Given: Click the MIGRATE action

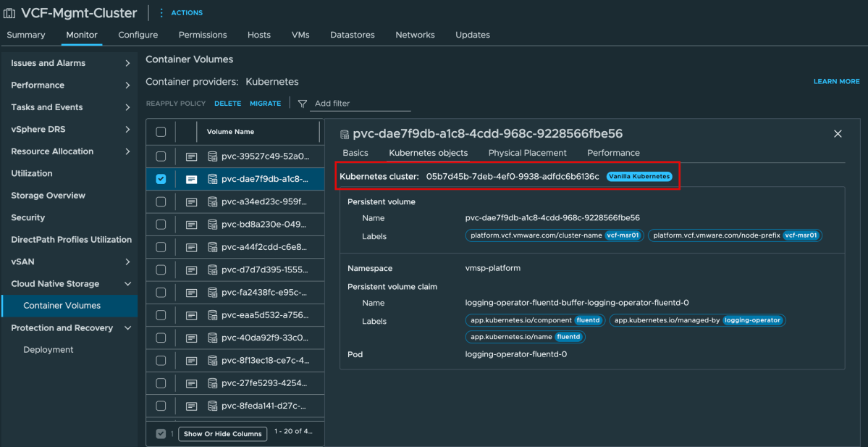Looking at the screenshot, I should coord(265,104).
